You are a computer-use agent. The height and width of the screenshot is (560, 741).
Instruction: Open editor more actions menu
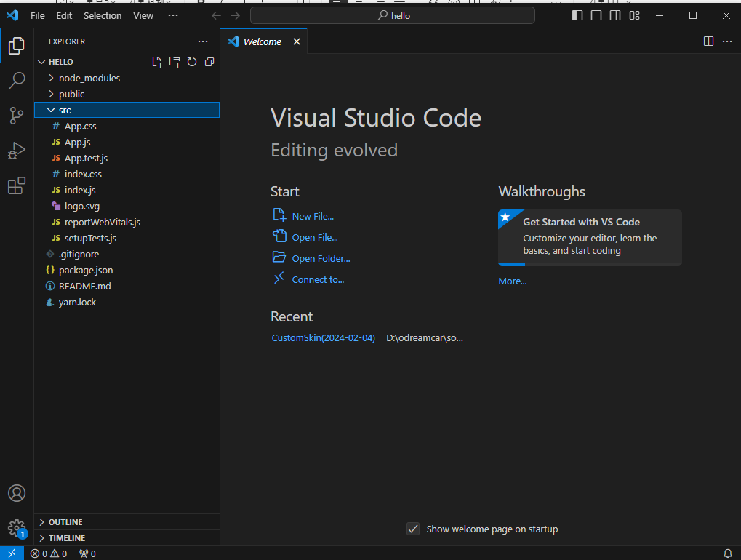pos(727,41)
